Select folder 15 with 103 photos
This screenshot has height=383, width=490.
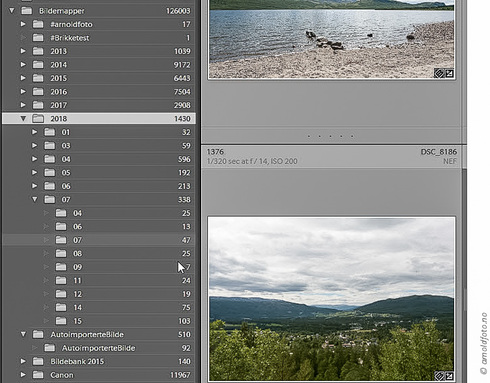(99, 321)
